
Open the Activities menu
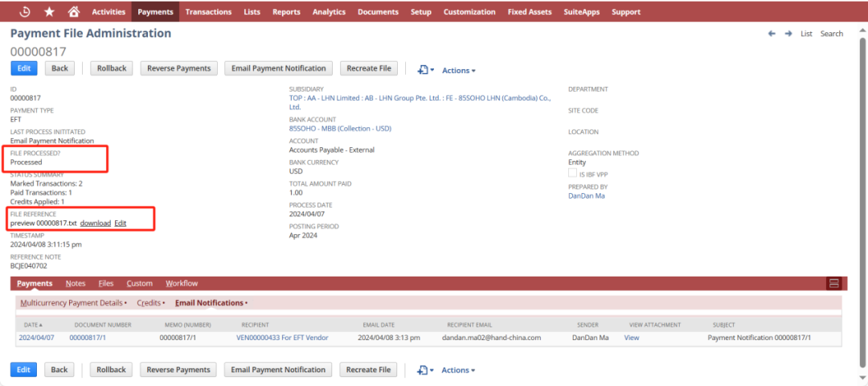pyautogui.click(x=108, y=11)
